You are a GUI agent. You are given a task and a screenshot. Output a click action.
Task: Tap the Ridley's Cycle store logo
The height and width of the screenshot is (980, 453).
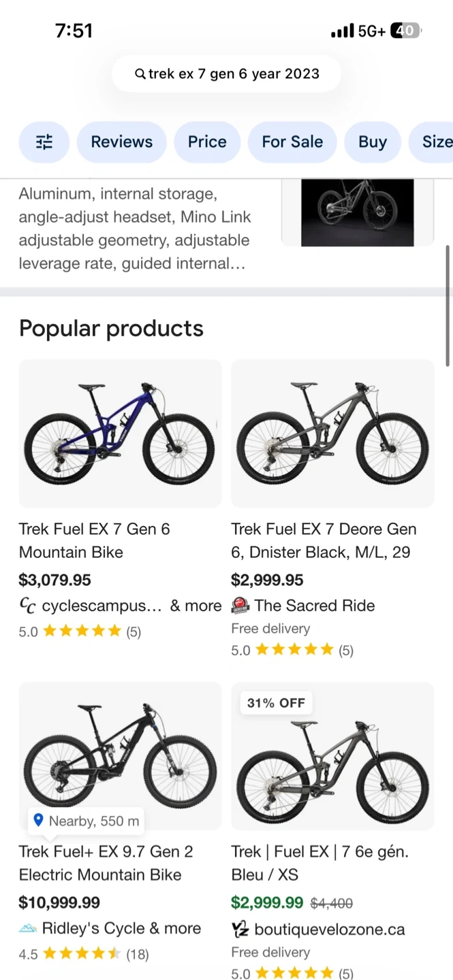(x=27, y=928)
